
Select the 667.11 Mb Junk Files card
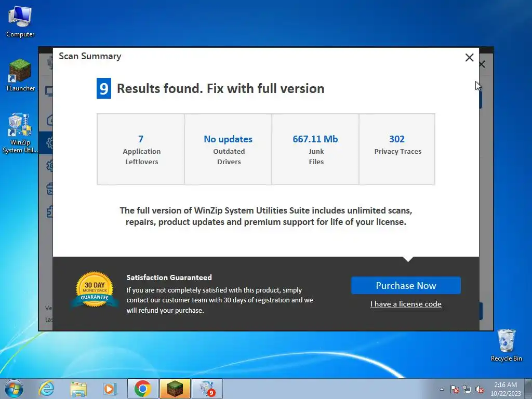pyautogui.click(x=315, y=149)
